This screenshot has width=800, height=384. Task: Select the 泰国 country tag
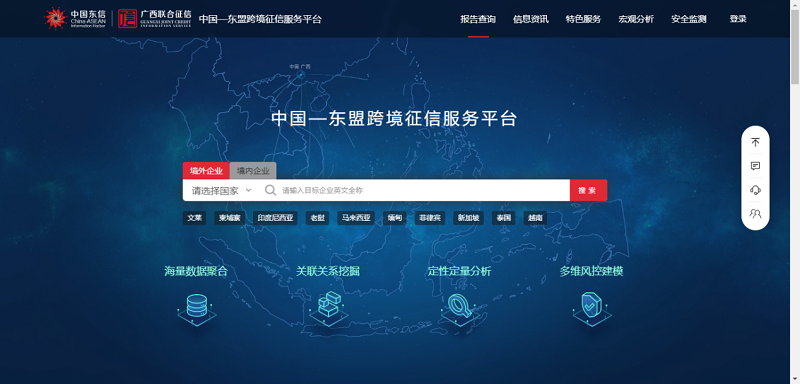coord(504,218)
